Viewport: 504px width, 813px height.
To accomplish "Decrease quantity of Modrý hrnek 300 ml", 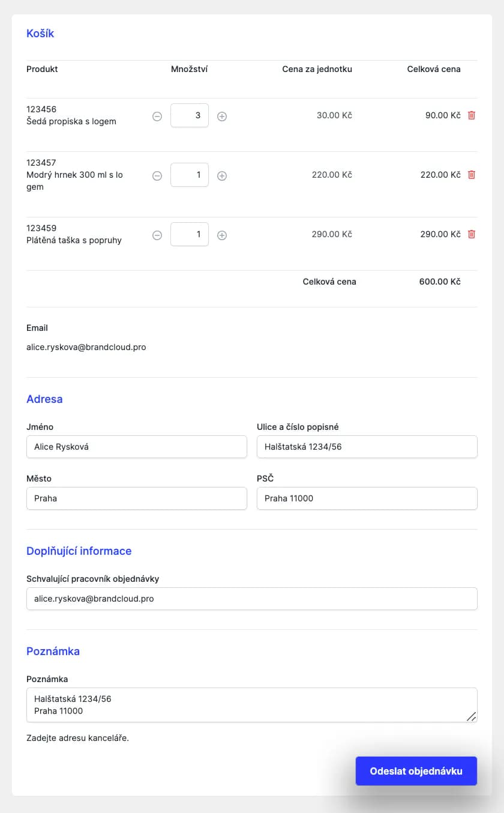I will coord(157,176).
